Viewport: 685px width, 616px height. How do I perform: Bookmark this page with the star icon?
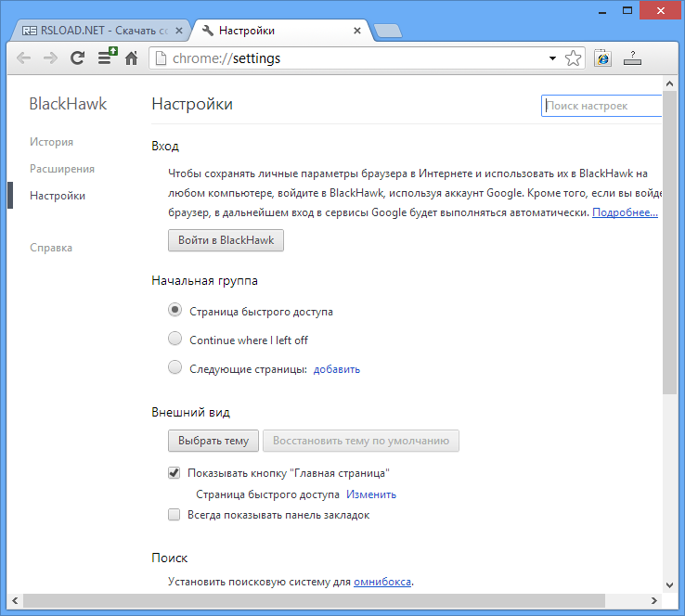point(573,58)
